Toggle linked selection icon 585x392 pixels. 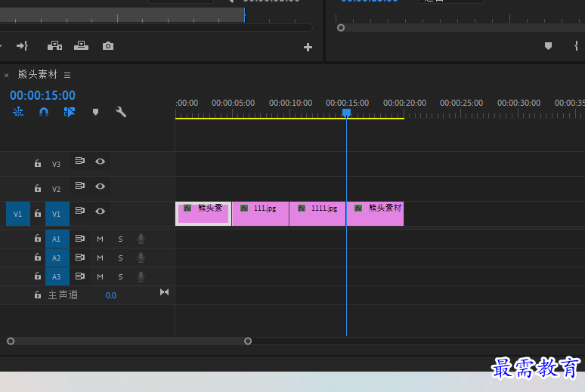coord(70,112)
